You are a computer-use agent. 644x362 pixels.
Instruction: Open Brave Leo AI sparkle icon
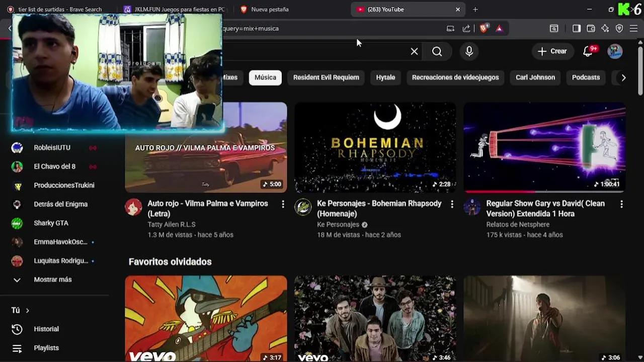(605, 29)
